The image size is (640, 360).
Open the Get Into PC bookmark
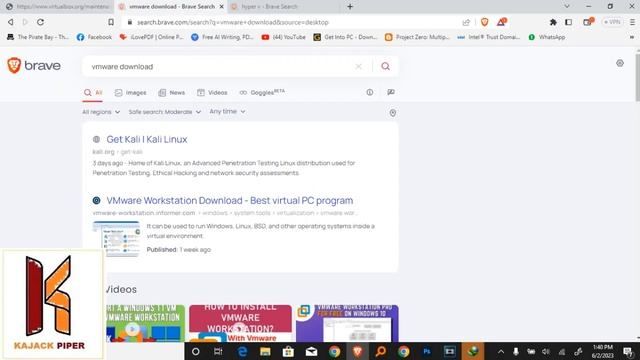pos(345,37)
